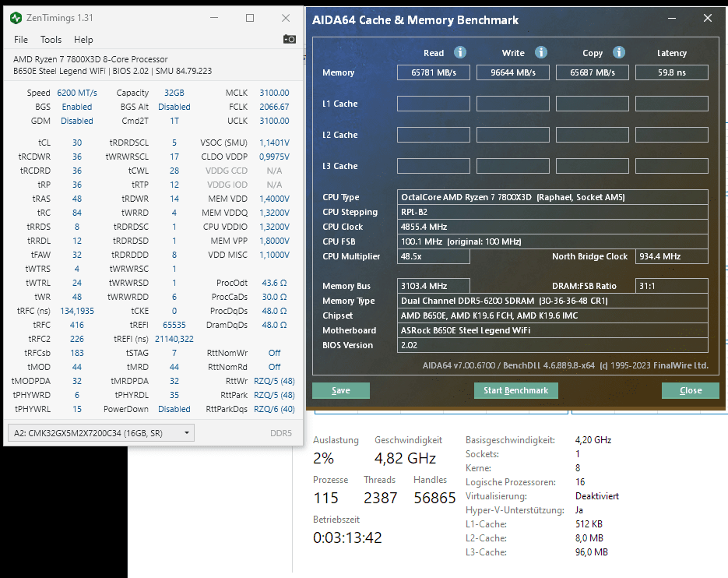The image size is (728, 578).
Task: Click North Bridge Clock 934.4 MHz field
Action: point(672,256)
